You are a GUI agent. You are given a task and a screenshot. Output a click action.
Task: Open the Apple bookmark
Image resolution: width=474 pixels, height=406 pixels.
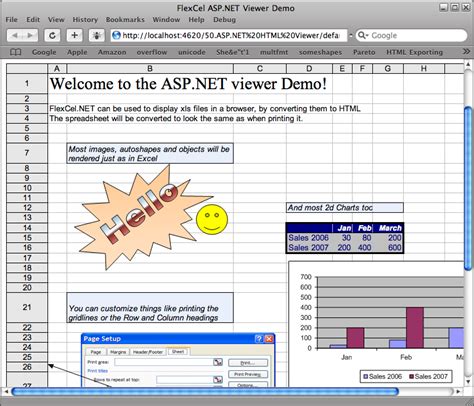coord(77,52)
